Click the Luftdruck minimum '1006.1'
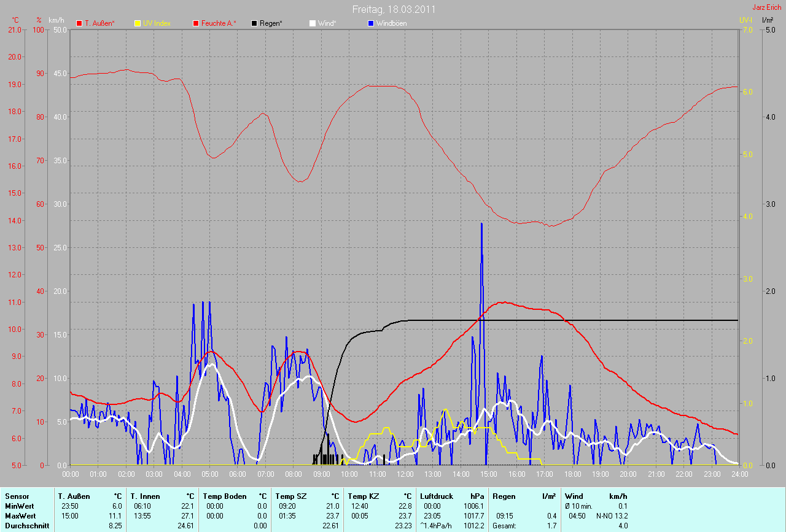The image size is (786, 532). 473,506
